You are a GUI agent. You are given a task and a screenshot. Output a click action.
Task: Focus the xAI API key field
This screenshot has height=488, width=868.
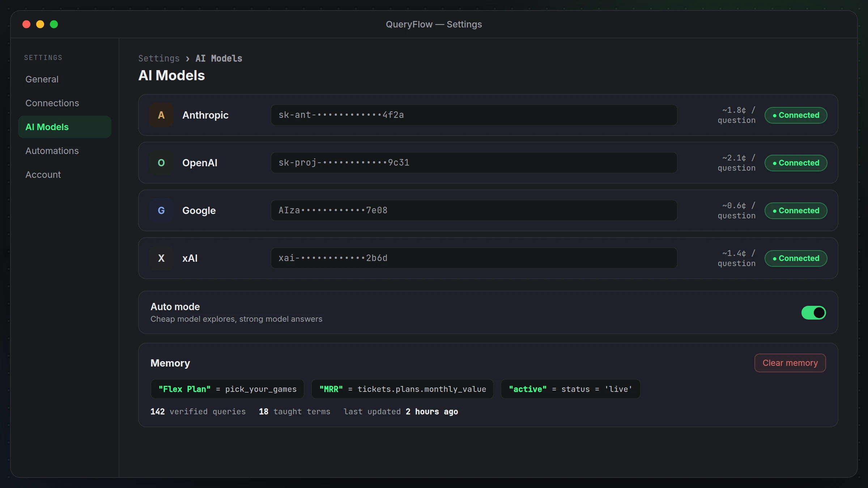pos(474,258)
